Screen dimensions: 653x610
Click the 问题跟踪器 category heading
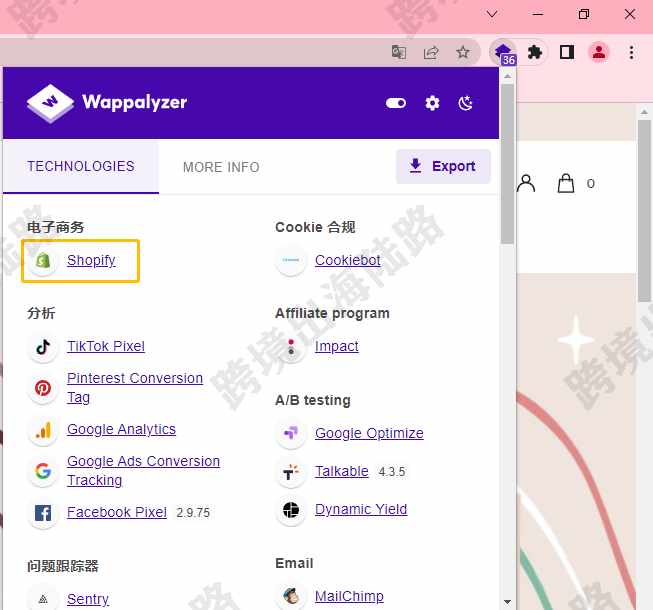(x=62, y=566)
